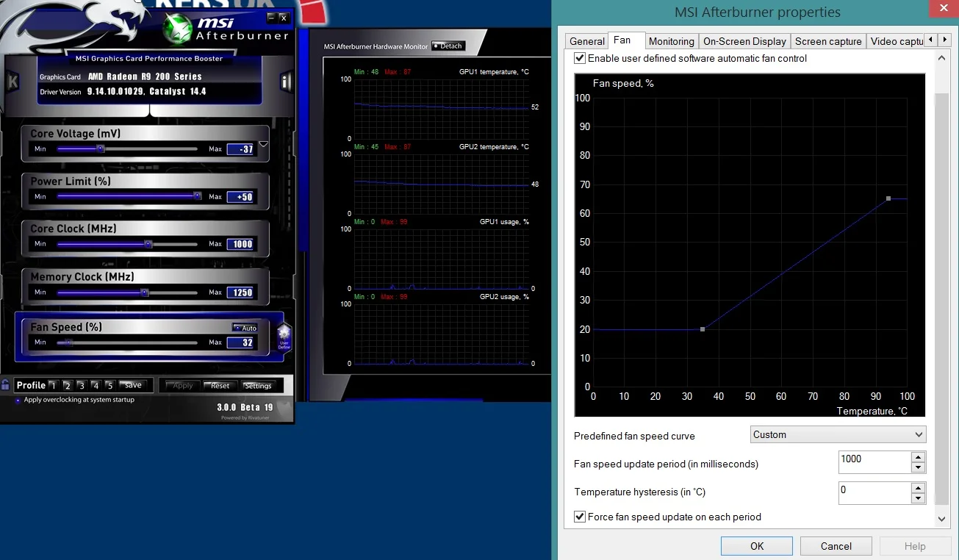
Task: Decrease the Temperature hysteresis stepper
Action: tap(918, 498)
